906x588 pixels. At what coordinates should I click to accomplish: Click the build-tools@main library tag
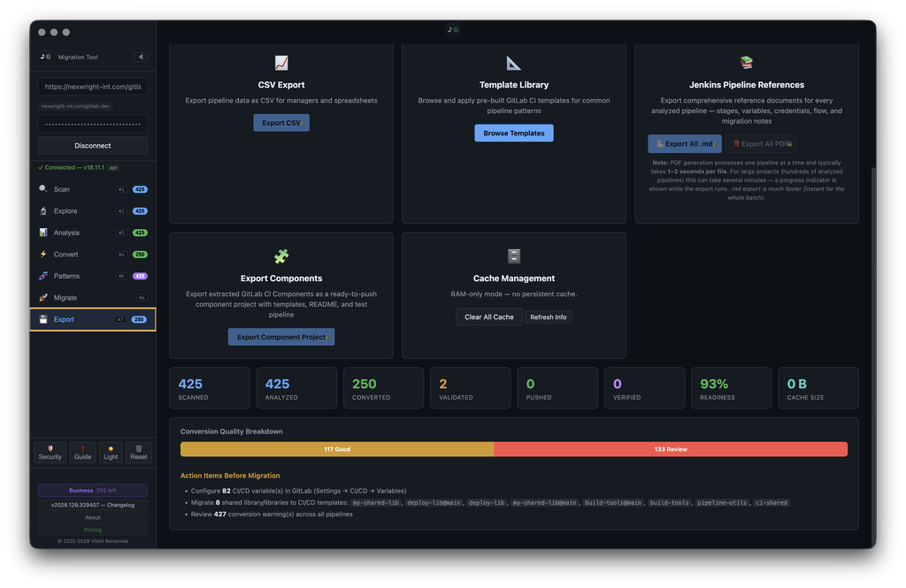(x=613, y=502)
